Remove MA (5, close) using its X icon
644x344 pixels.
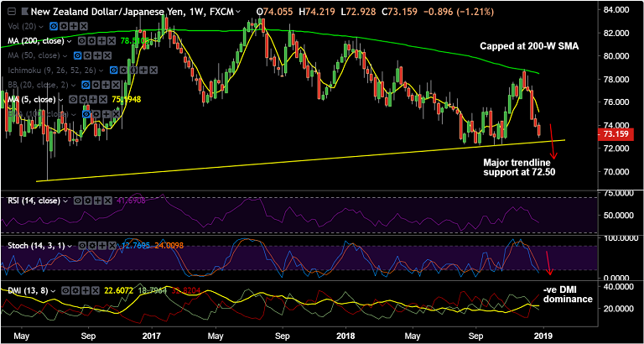103,100
